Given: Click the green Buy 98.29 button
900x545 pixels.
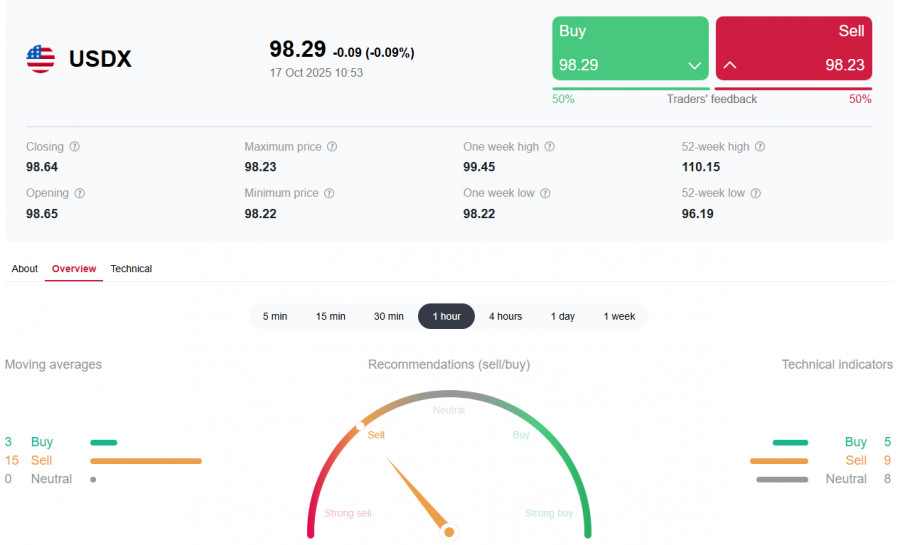Looking at the screenshot, I should 630,48.
